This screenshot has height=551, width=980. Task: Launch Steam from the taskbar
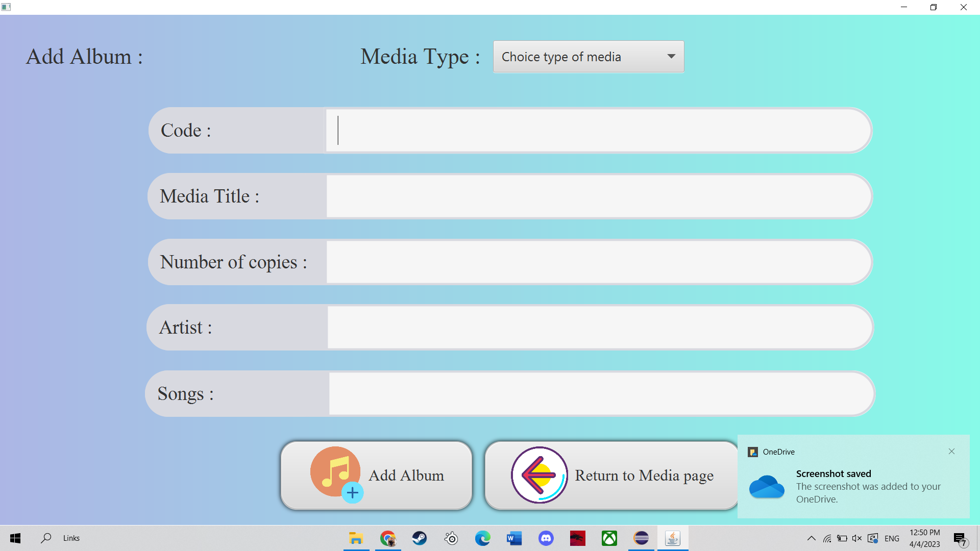point(420,538)
